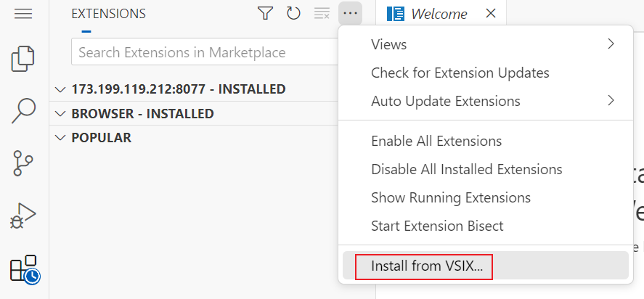Viewport: 644px width, 299px height.
Task: Open the hamburger application menu
Action: click(x=23, y=14)
